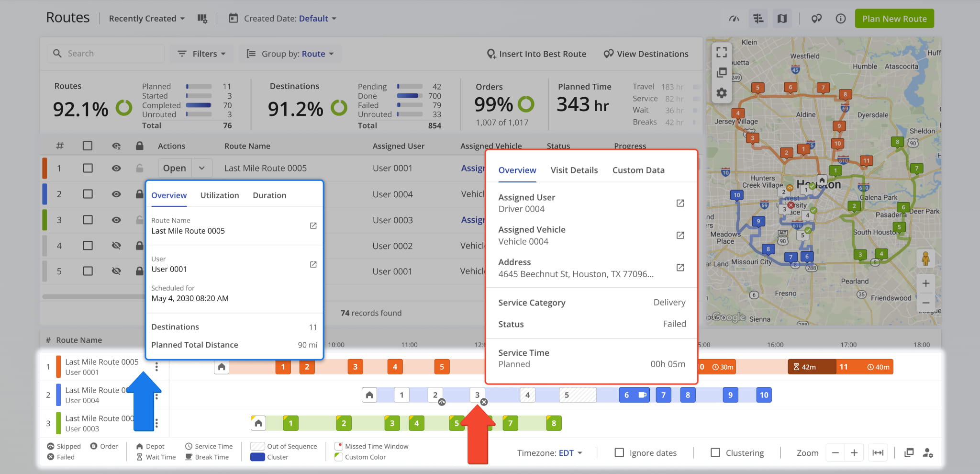Decrease timeline zoom with minus button

pos(835,452)
